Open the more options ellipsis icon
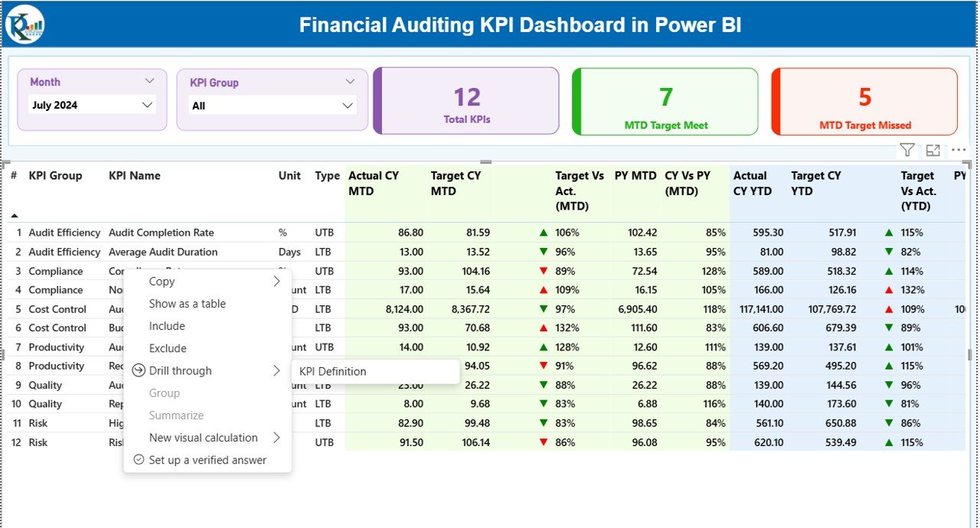The width and height of the screenshot is (980, 528). 959,151
